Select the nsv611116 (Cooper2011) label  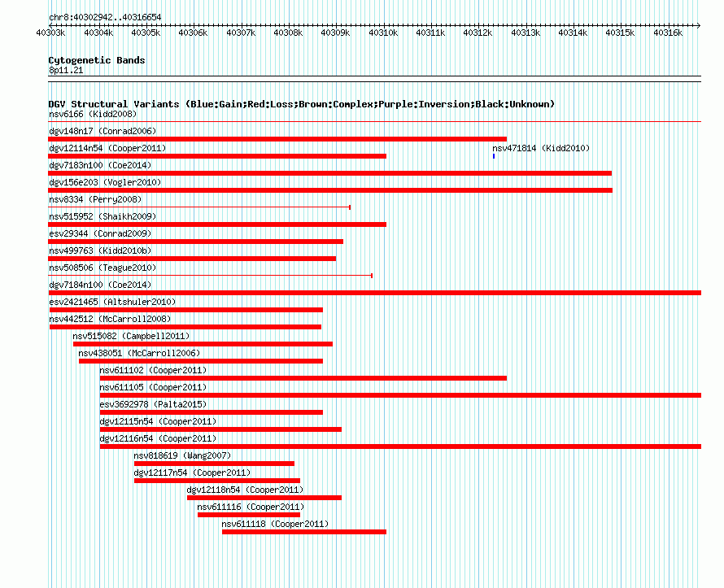tap(251, 507)
